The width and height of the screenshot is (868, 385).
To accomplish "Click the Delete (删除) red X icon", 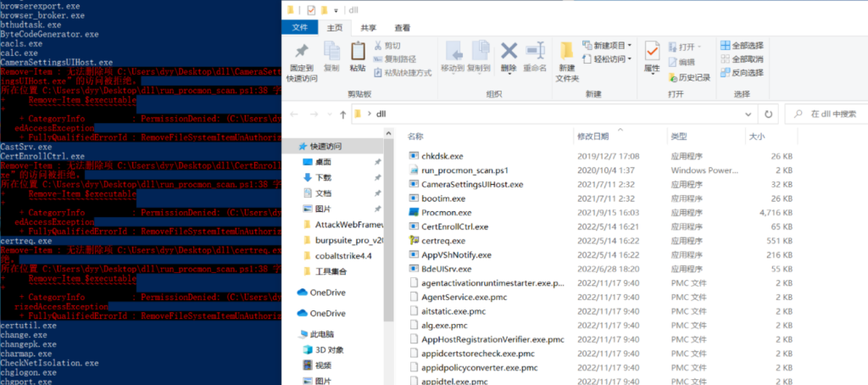I will (509, 51).
